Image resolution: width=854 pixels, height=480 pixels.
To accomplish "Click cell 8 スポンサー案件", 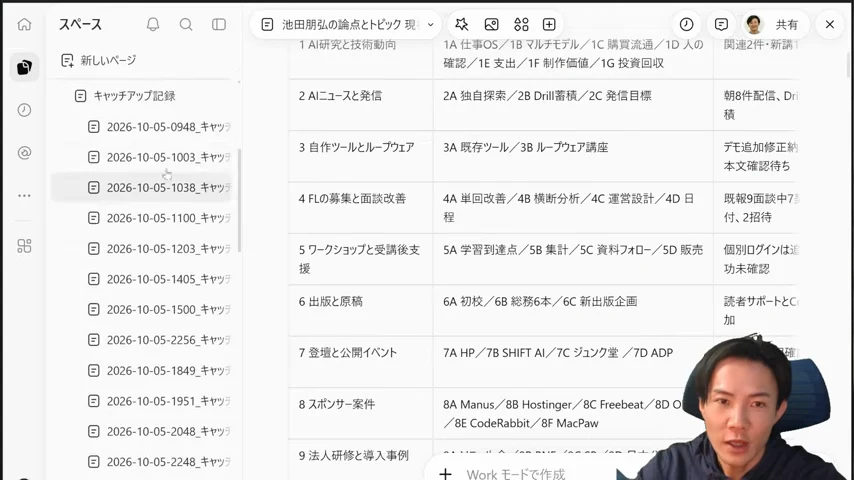I will [x=361, y=414].
